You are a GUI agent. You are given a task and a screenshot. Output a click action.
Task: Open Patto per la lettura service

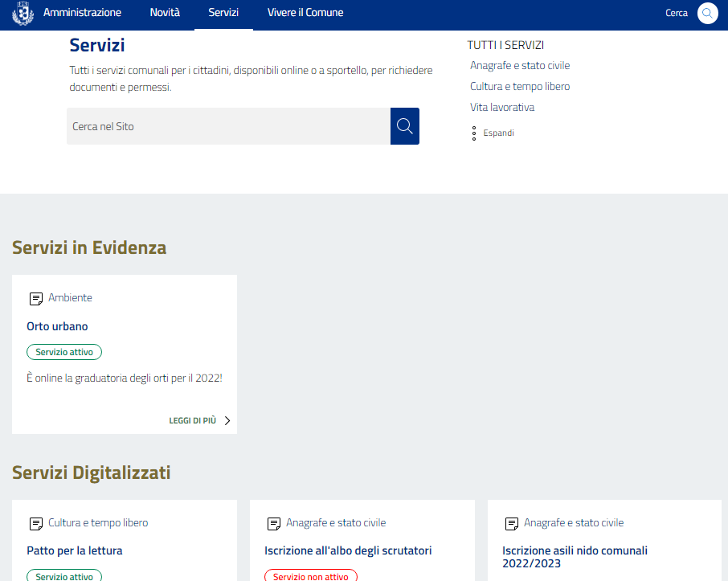(74, 550)
